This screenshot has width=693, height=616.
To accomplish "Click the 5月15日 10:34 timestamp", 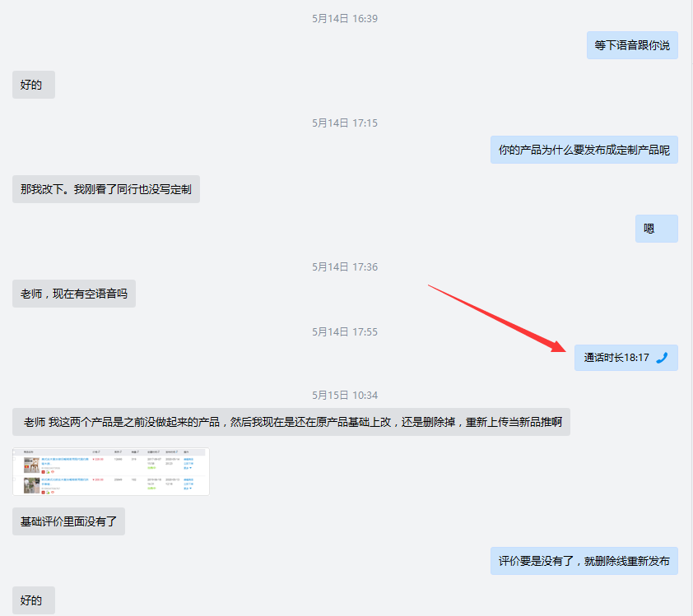I will (x=345, y=395).
